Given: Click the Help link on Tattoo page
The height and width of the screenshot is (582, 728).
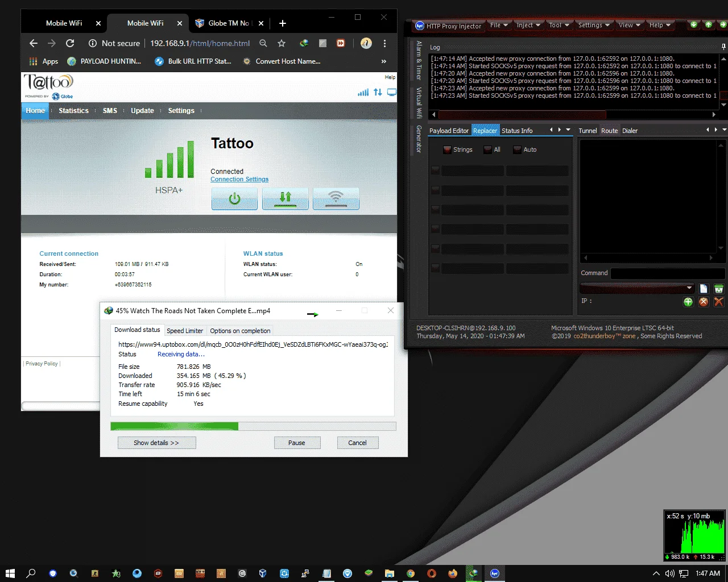Looking at the screenshot, I should [390, 77].
